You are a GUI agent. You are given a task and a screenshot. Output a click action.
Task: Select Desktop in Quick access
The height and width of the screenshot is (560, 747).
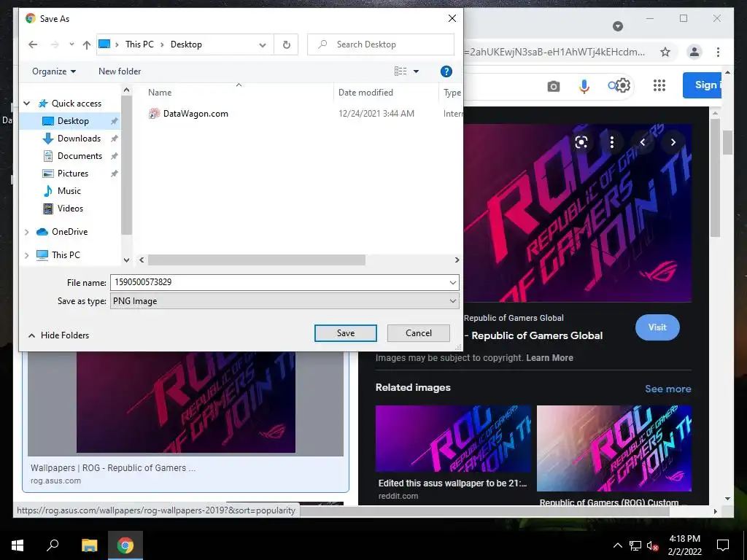coord(72,121)
